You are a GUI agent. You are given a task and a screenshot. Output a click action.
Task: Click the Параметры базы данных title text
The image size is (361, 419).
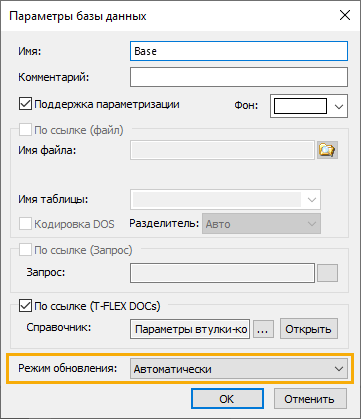[x=78, y=16]
